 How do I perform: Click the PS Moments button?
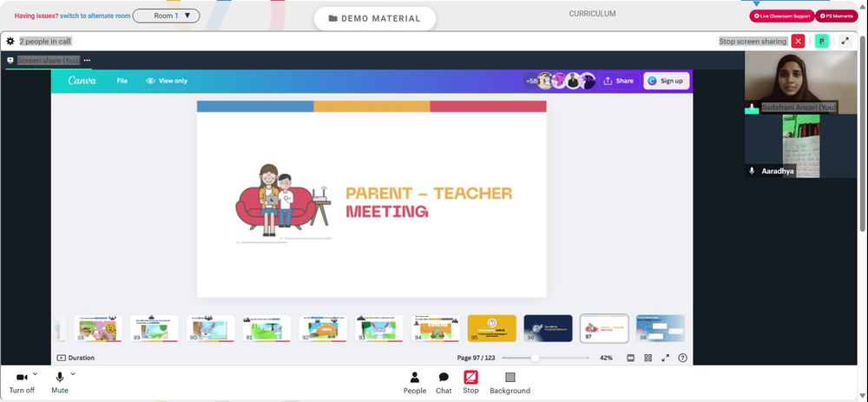[836, 16]
